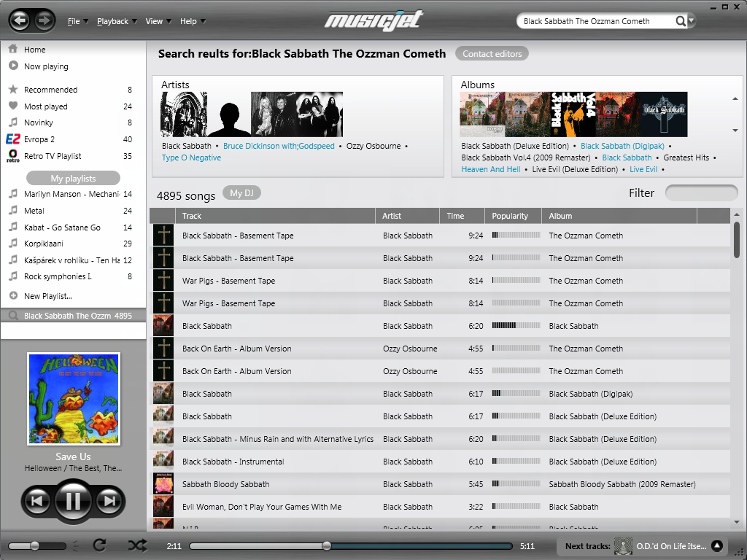The image size is (747, 560).
Task: Select Black Sabbath - Instrumental track
Action: click(440, 462)
